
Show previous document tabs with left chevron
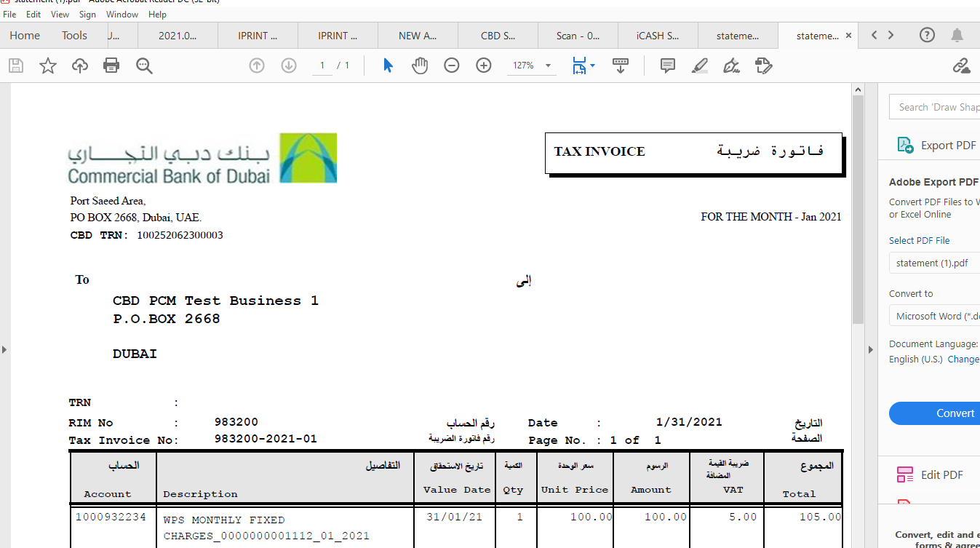[875, 35]
